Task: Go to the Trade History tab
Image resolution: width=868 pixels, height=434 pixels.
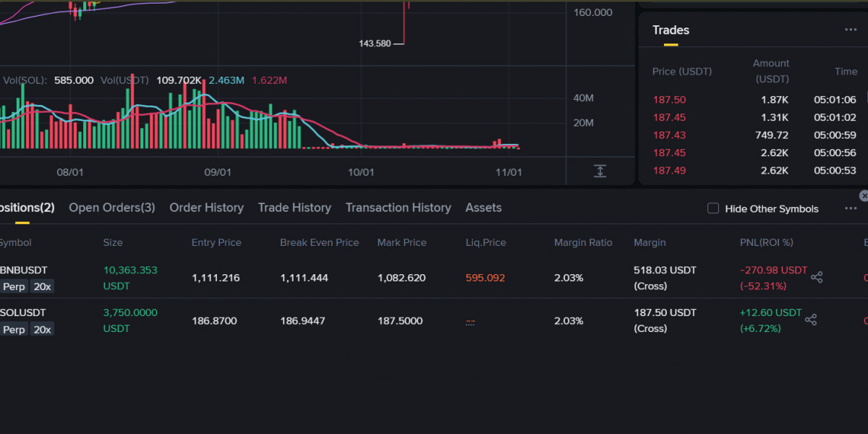Action: (294, 208)
